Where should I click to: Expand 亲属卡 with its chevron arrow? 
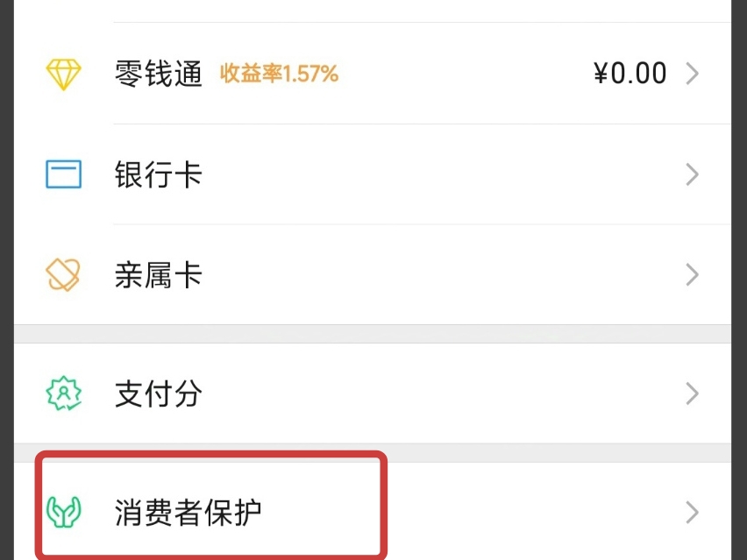(691, 274)
